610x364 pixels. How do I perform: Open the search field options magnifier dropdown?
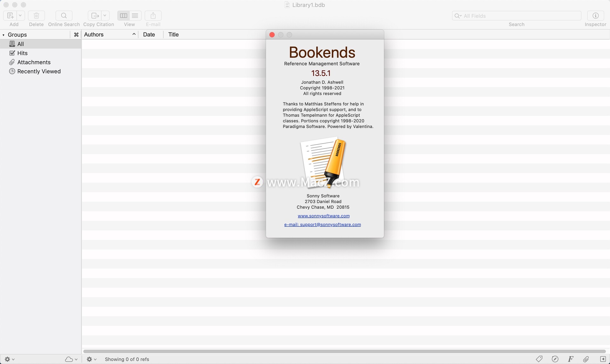tap(458, 16)
